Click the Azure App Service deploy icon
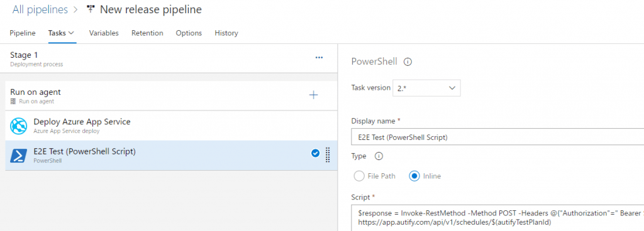Image resolution: width=644 pixels, height=231 pixels. point(18,126)
